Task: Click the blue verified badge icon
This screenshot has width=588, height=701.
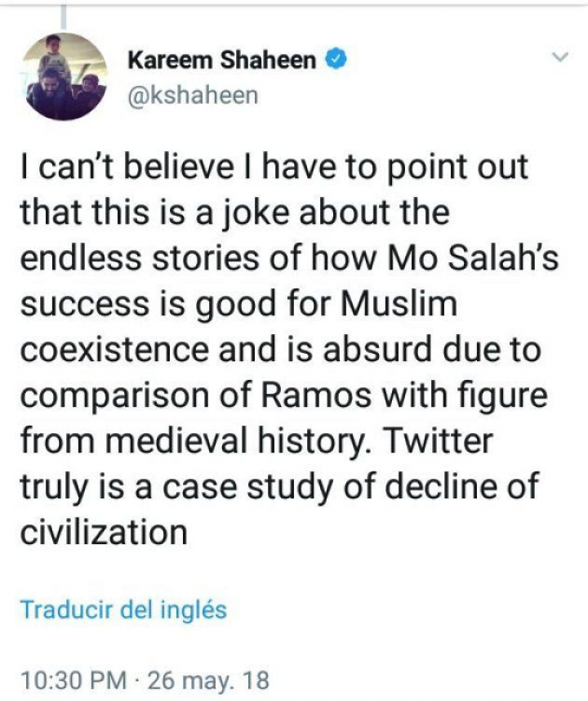Action: point(336,60)
